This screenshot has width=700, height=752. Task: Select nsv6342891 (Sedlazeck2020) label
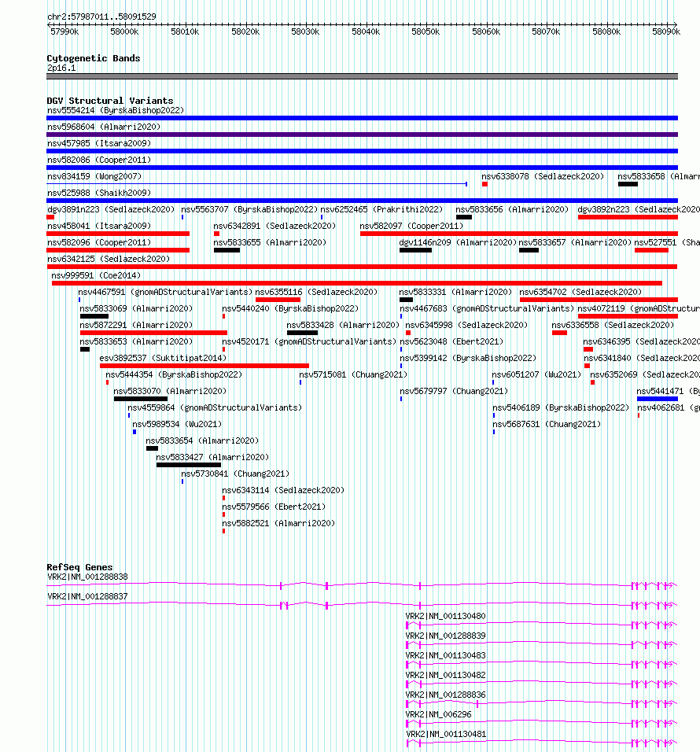pos(274,226)
